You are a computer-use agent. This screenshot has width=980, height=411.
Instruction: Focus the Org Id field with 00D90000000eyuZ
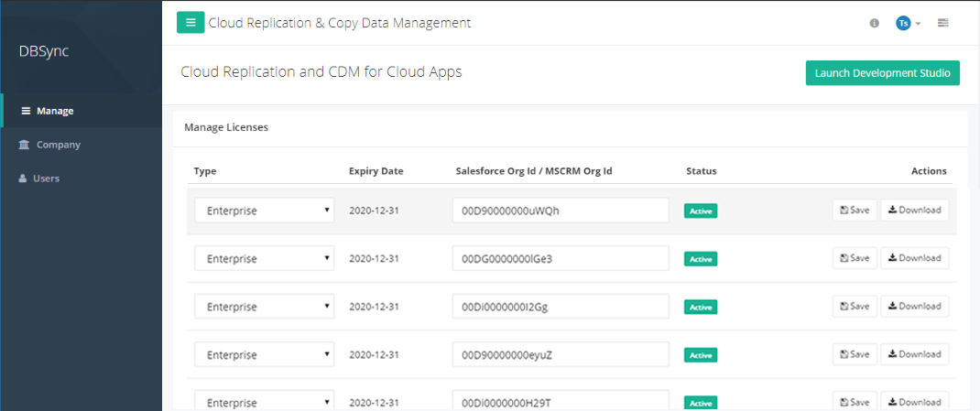(x=560, y=355)
